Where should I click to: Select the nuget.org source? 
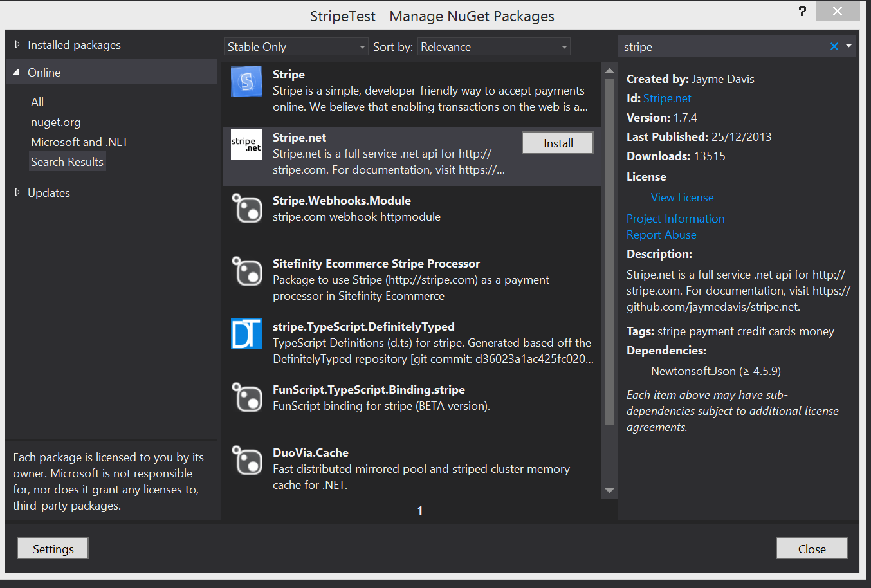(x=56, y=122)
